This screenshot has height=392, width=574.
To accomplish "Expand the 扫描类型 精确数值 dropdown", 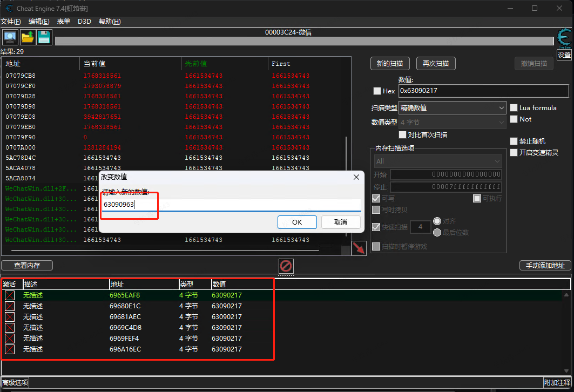I will [x=452, y=107].
